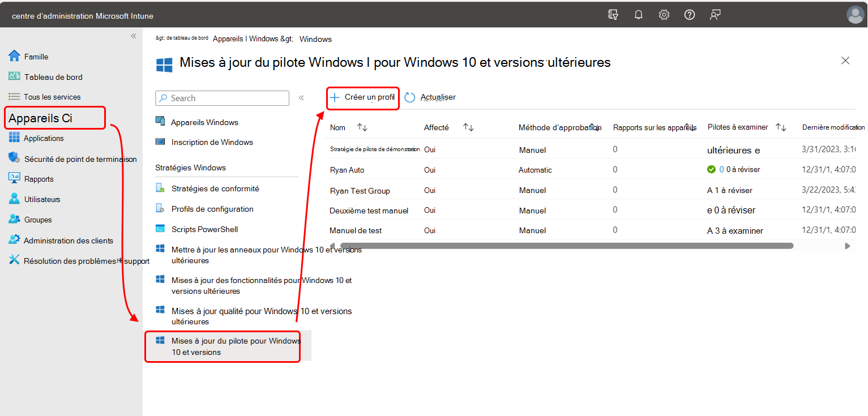Click the Tableau de bord icon

pos(14,76)
